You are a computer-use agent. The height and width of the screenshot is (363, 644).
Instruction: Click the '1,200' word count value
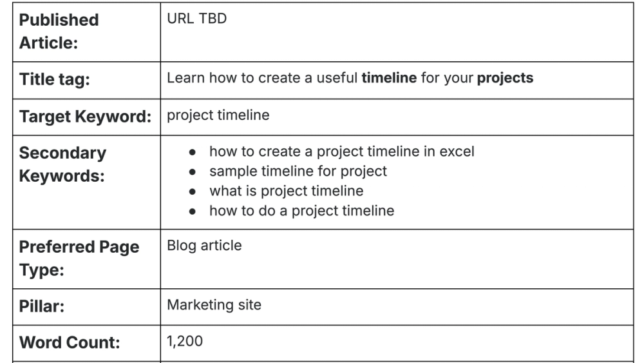point(185,341)
